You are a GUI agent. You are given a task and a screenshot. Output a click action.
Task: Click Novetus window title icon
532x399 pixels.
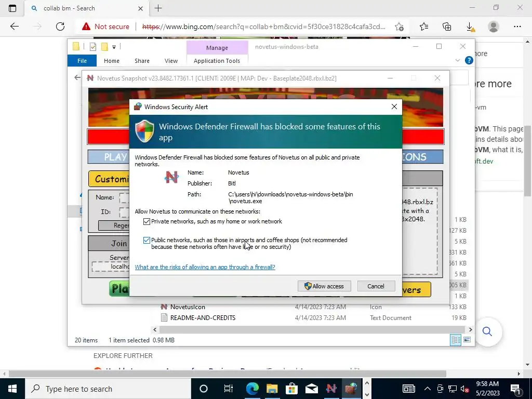90,78
